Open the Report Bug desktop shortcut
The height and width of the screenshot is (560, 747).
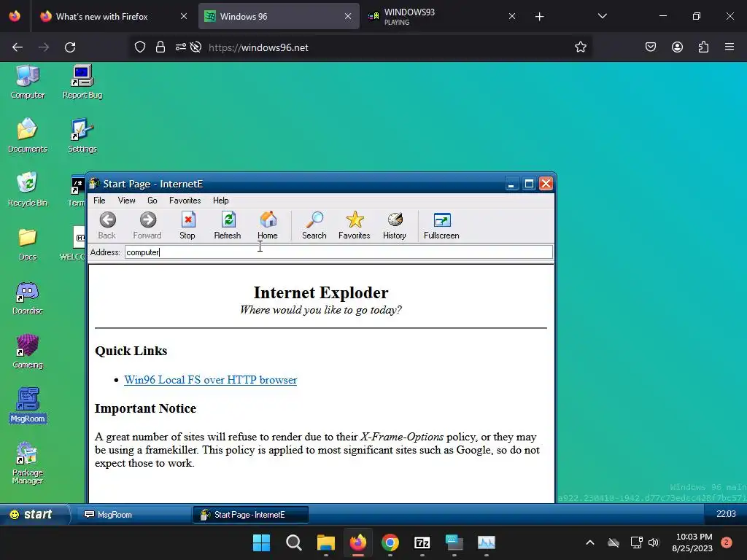pos(82,82)
